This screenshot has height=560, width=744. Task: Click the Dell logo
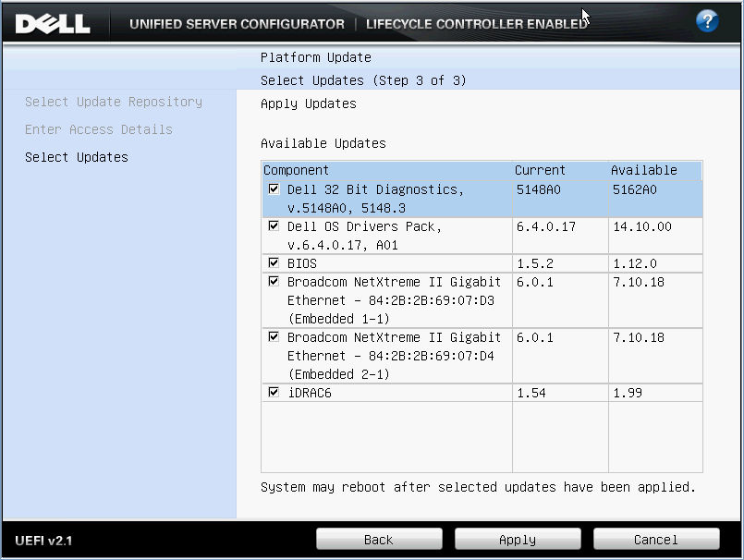point(53,24)
